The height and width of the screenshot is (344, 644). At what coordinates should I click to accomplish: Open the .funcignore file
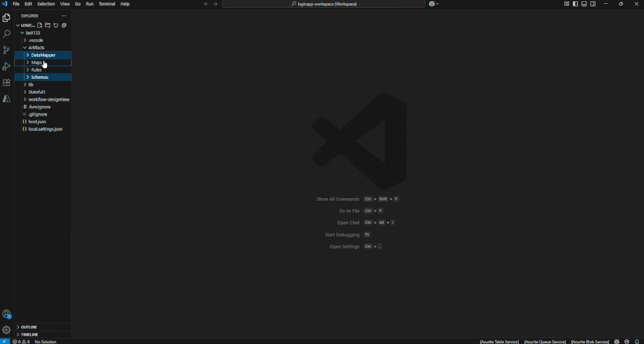[43, 107]
